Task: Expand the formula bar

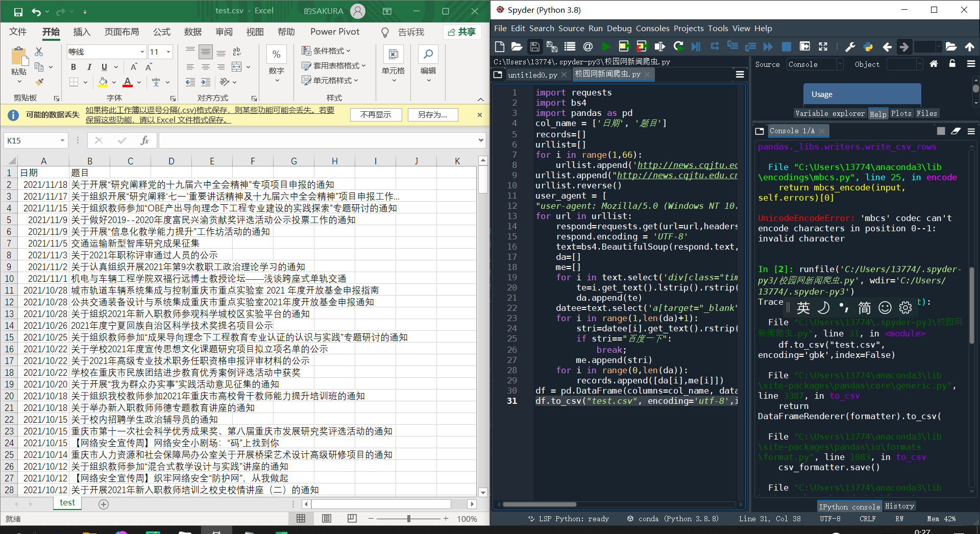Action: point(481,140)
